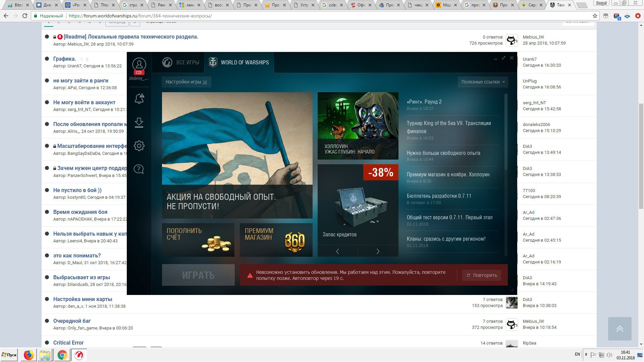Open launcher downloads icon
The height and width of the screenshot is (362, 644).
tap(139, 122)
